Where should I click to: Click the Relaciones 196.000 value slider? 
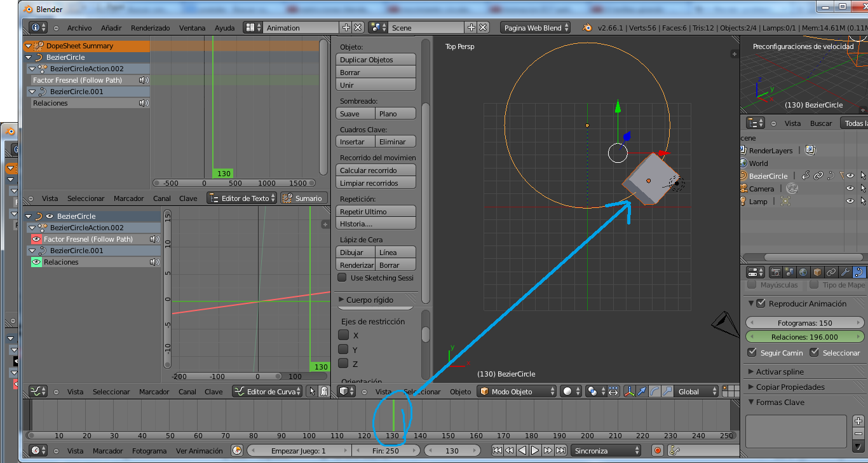click(804, 337)
